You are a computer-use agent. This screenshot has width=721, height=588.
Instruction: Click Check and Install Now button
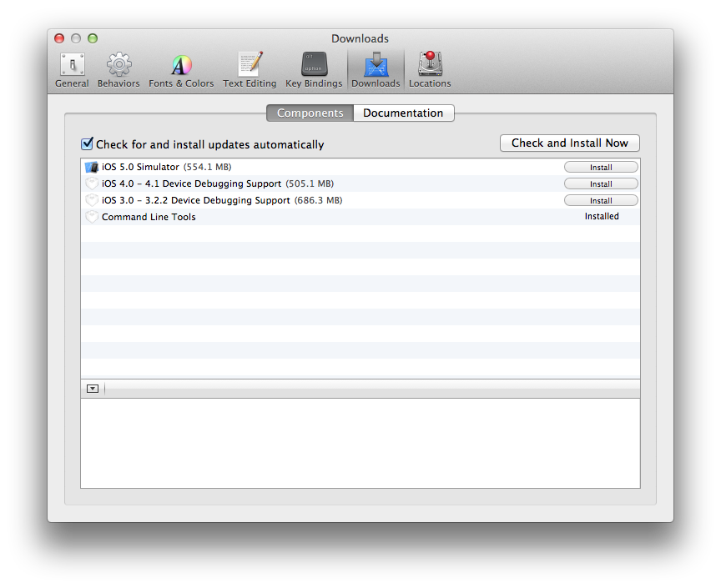point(570,143)
